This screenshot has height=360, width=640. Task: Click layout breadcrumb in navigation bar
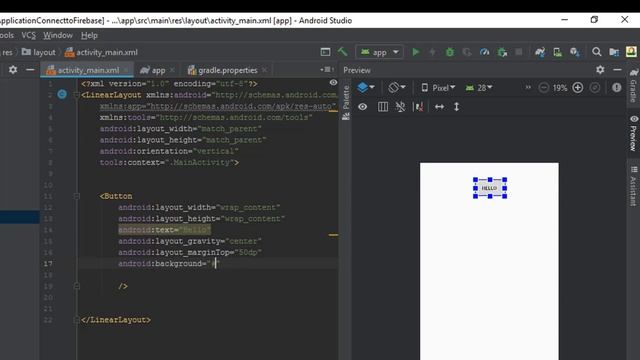point(38,52)
